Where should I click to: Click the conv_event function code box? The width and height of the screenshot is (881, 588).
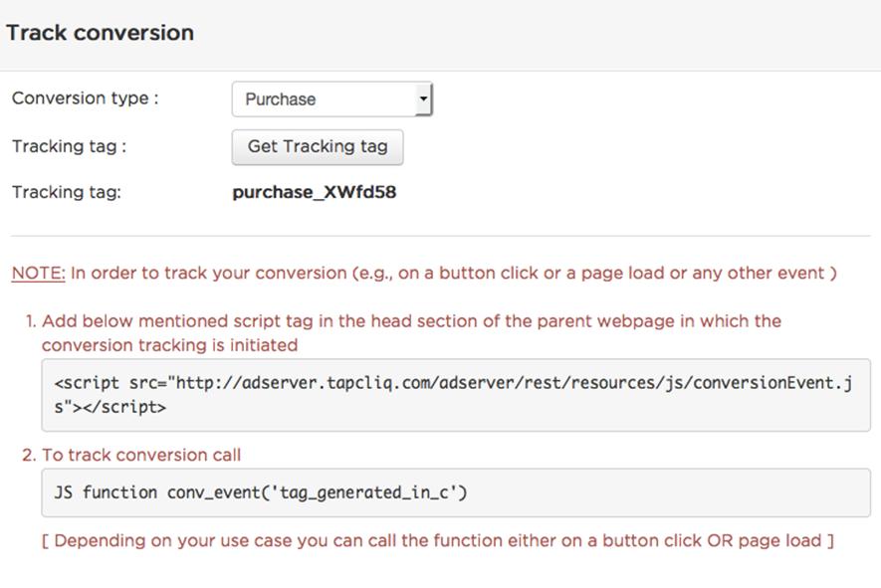point(456,492)
